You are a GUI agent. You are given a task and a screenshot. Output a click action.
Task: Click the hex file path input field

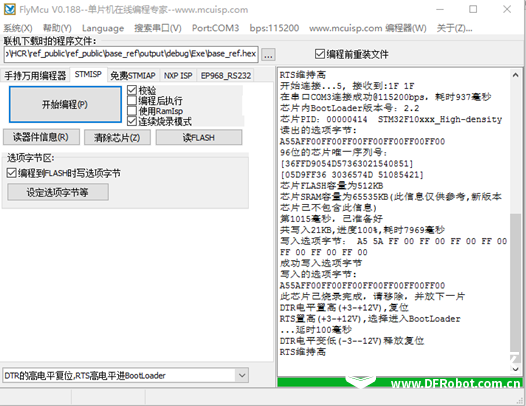point(131,54)
